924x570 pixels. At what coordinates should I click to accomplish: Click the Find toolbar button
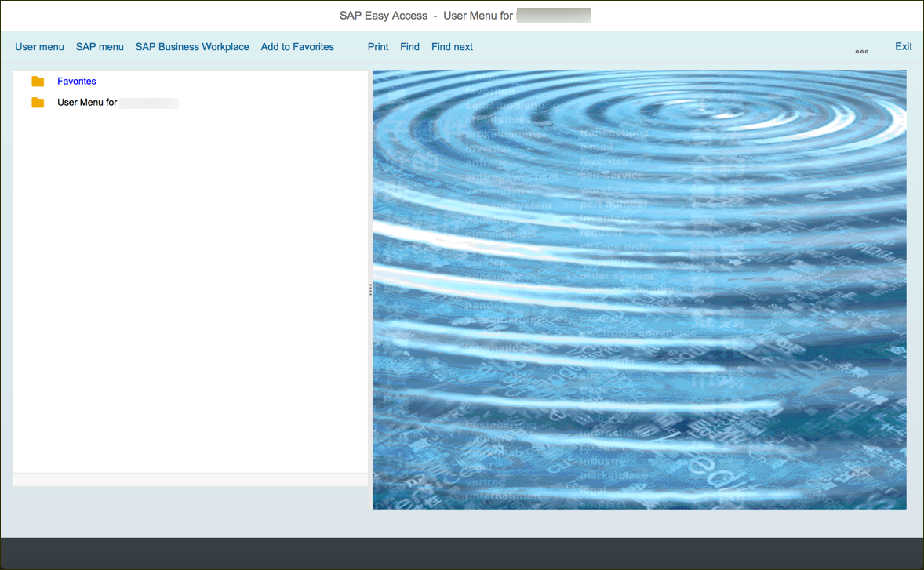click(x=409, y=47)
